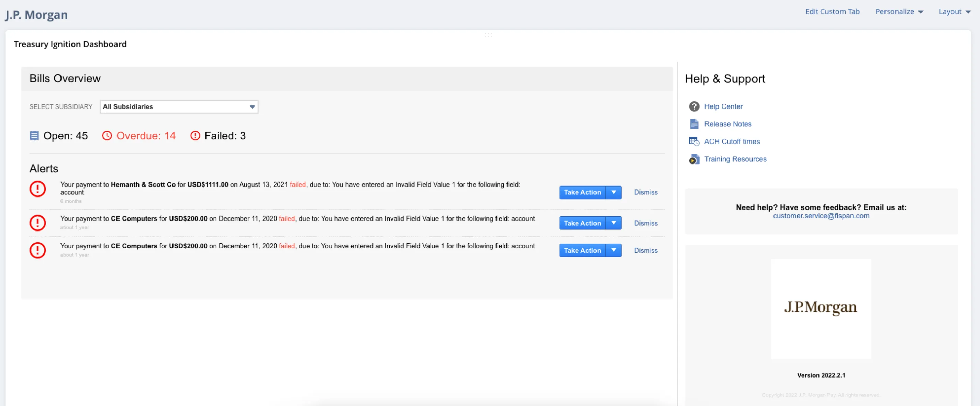Screen dimensions: 980x406
Task: Click Edit Custom Tab
Action: (832, 12)
